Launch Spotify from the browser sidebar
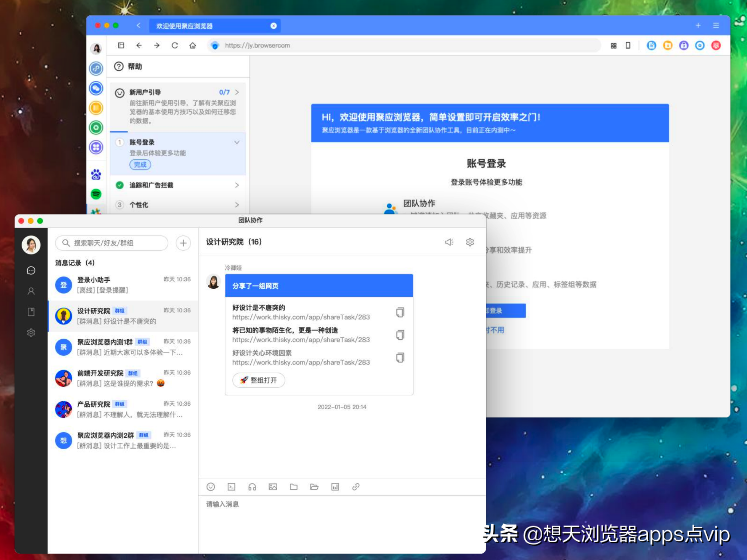Viewport: 747px width, 560px height. tap(96, 194)
